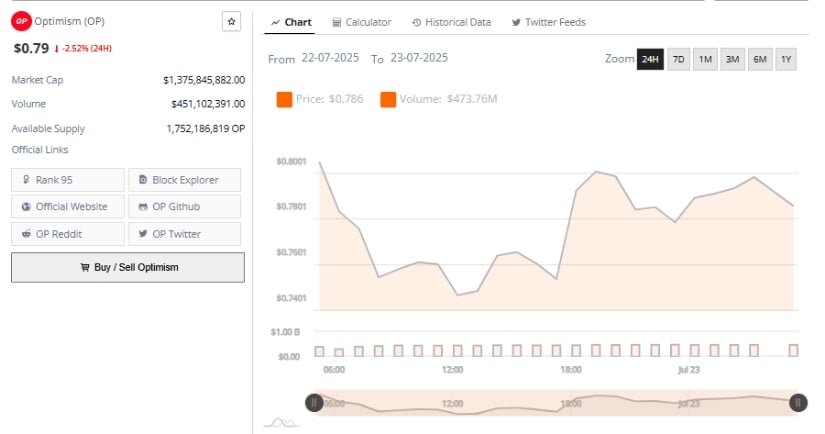This screenshot has width=825, height=434.
Task: Visit the Official Website link
Action: (x=68, y=207)
